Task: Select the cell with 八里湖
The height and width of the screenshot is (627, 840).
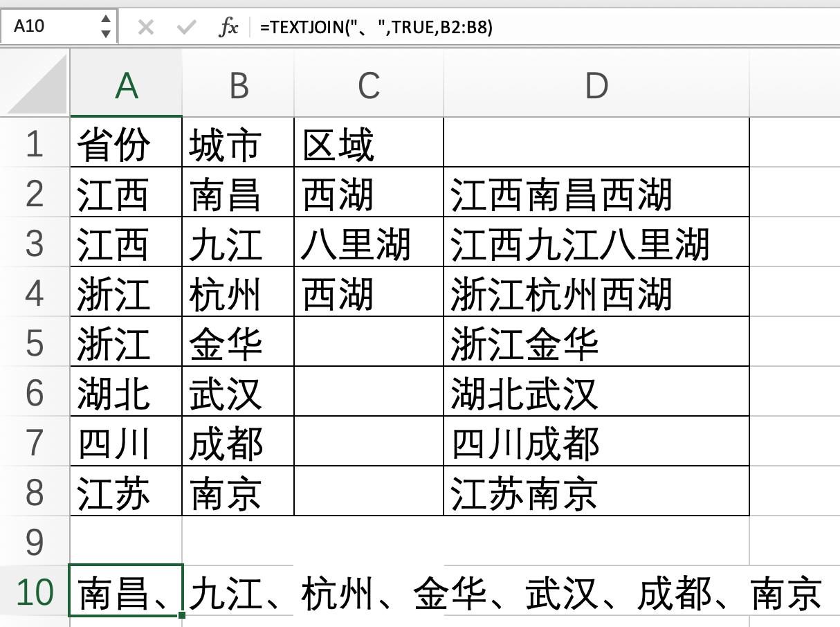Action: coord(369,244)
